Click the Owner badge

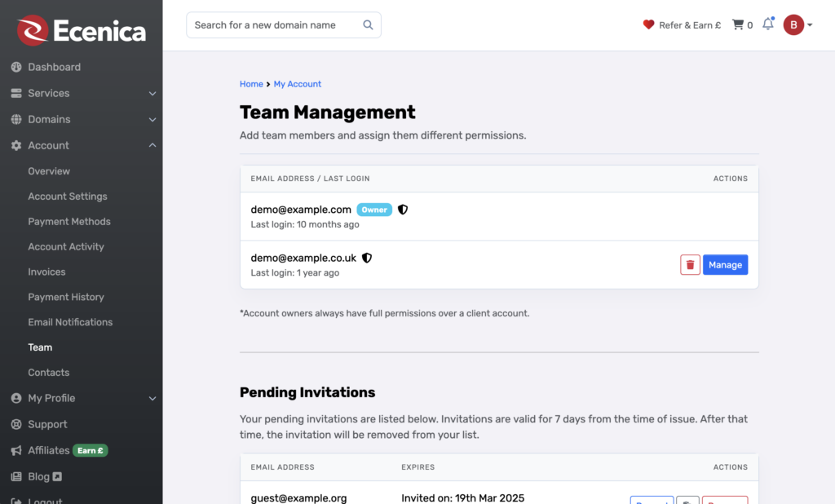point(374,210)
